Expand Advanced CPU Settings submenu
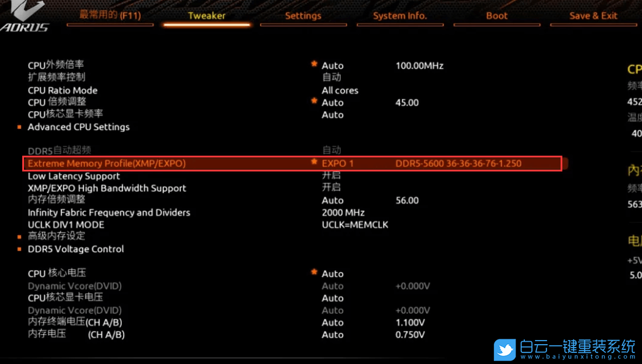The height and width of the screenshot is (364, 642). (x=78, y=127)
